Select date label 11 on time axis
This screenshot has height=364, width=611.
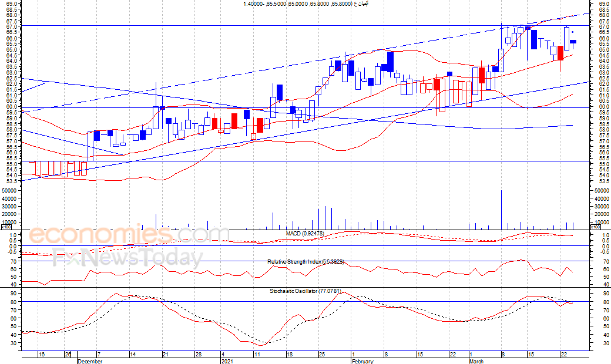click(257, 354)
